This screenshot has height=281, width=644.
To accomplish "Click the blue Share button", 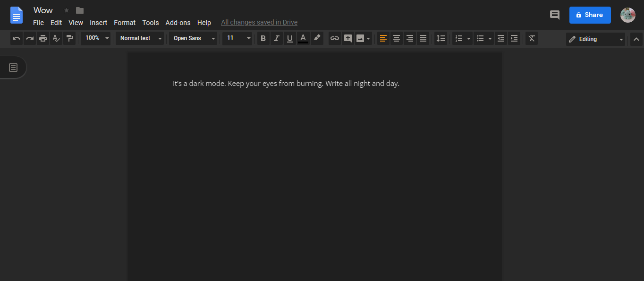I will [x=590, y=15].
